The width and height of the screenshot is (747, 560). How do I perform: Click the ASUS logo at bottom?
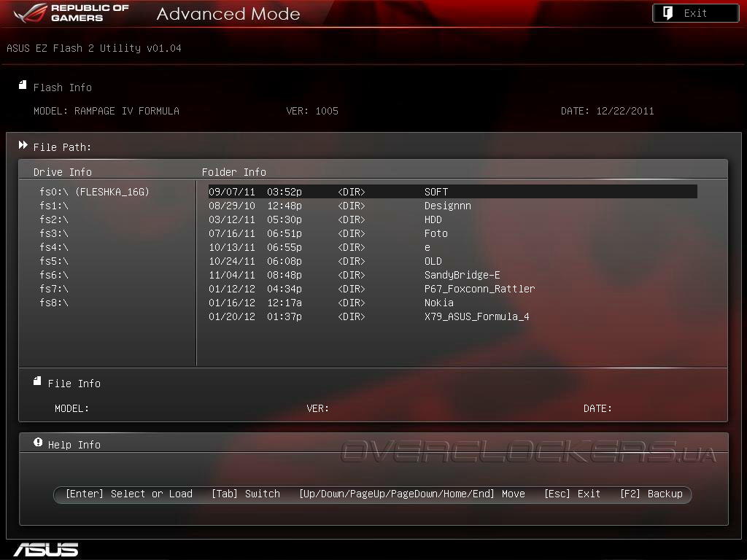[x=46, y=550]
